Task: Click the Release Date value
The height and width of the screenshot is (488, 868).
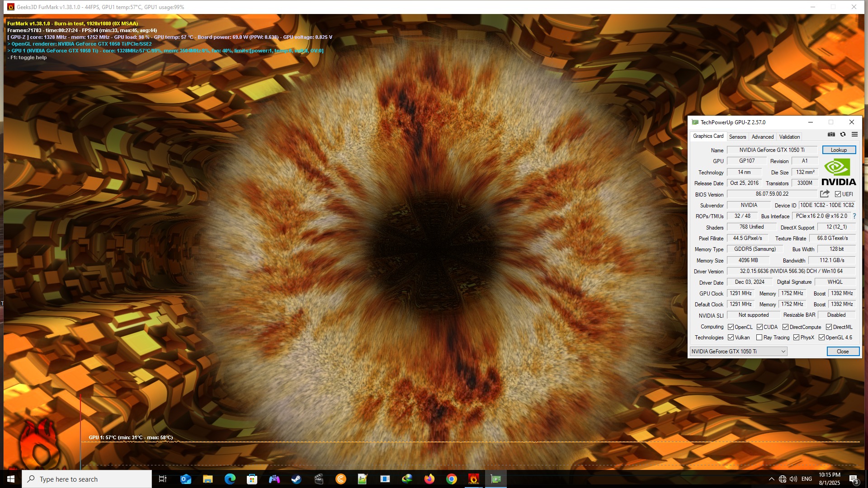Action: coord(744,183)
